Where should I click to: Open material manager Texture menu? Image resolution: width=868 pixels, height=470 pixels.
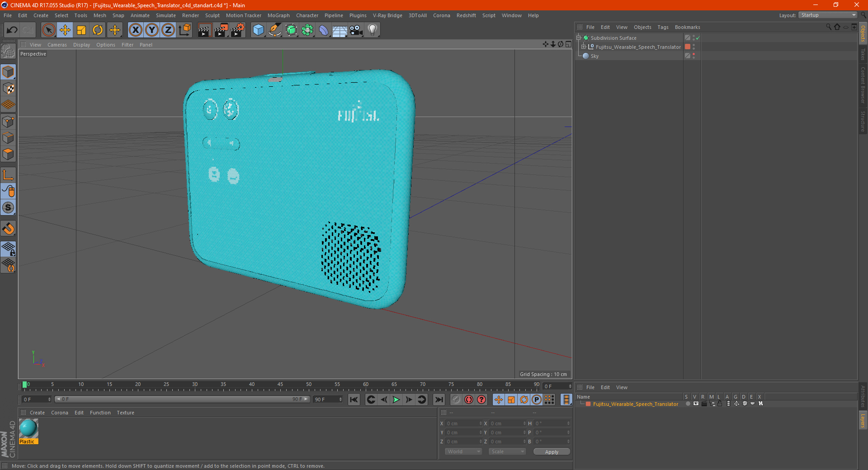125,413
